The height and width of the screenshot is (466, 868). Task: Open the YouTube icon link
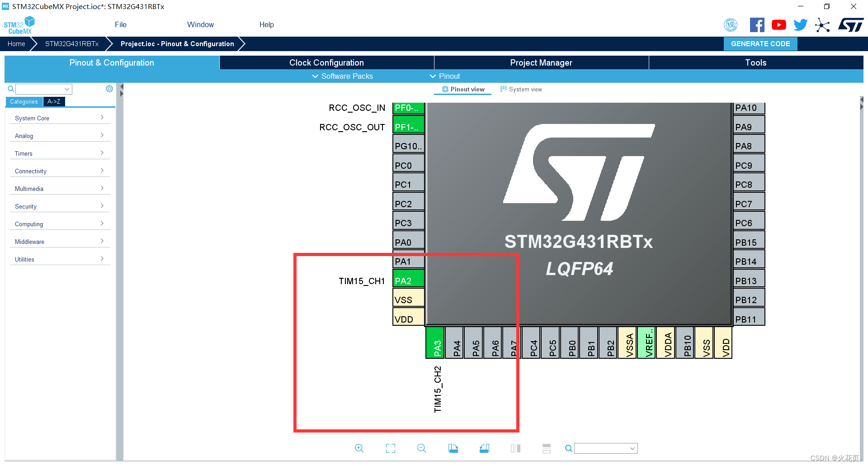(x=778, y=25)
